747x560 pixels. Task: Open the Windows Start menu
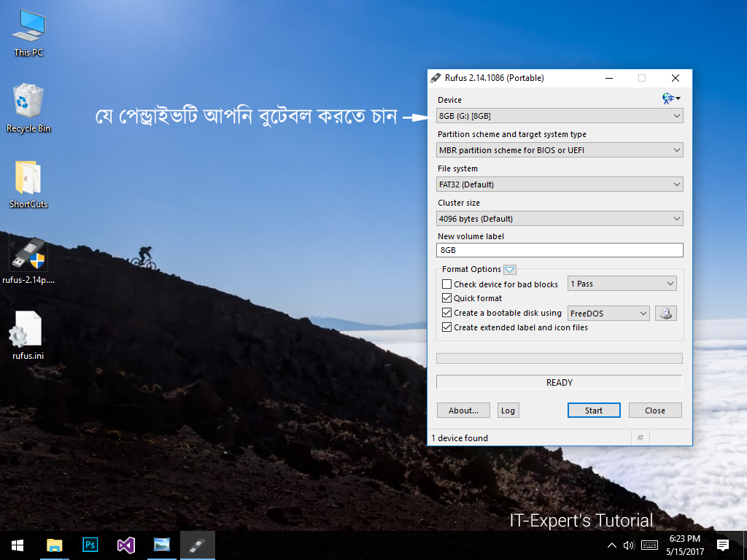pos(18,545)
